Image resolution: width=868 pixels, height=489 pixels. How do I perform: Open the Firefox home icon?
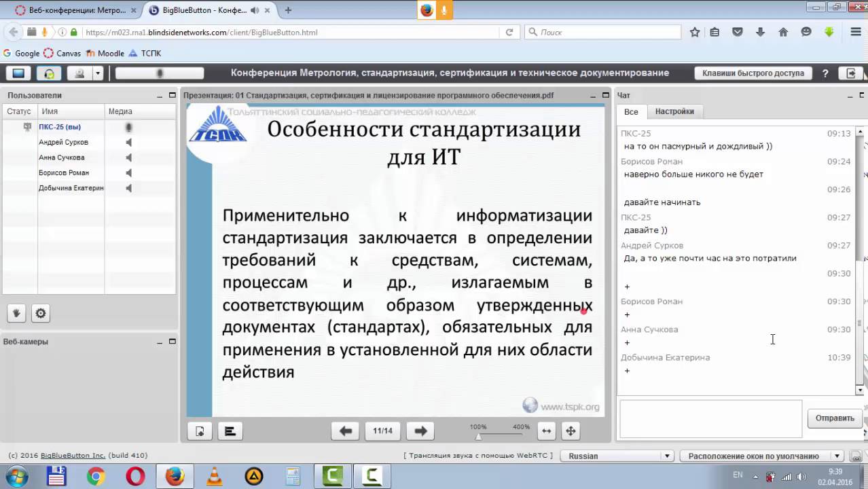(x=783, y=32)
